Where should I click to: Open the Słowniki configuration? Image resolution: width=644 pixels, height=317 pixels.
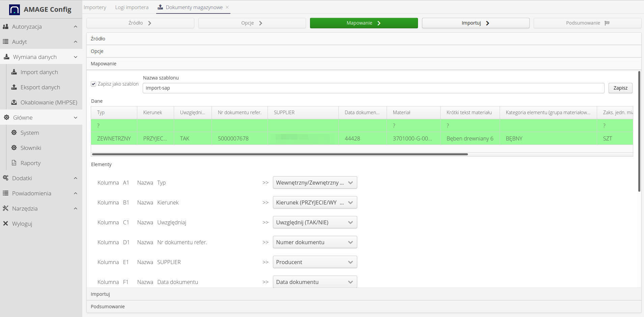pos(31,148)
